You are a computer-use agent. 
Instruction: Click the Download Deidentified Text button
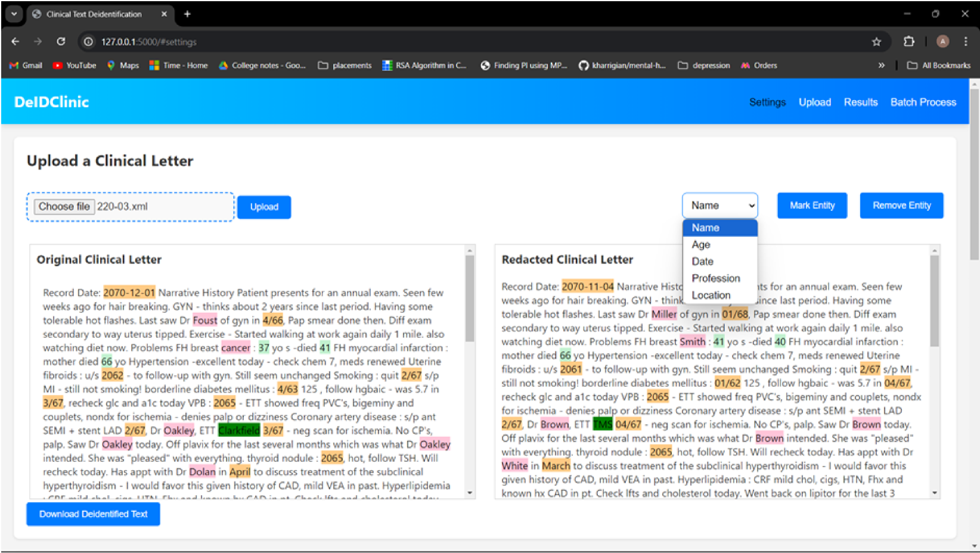pos(93,514)
